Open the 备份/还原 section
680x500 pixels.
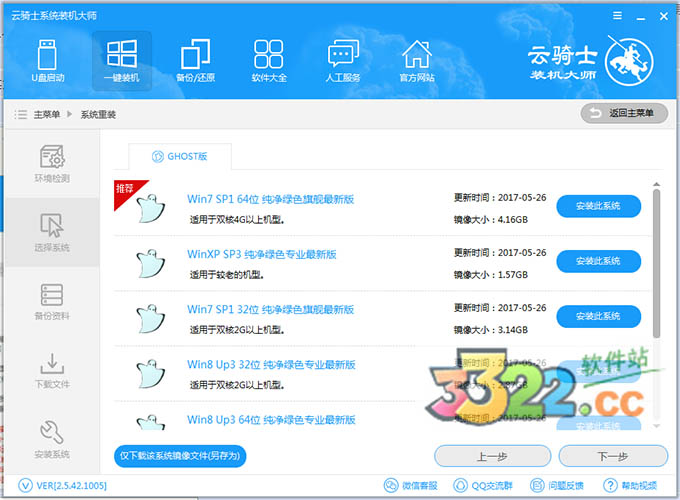195,61
